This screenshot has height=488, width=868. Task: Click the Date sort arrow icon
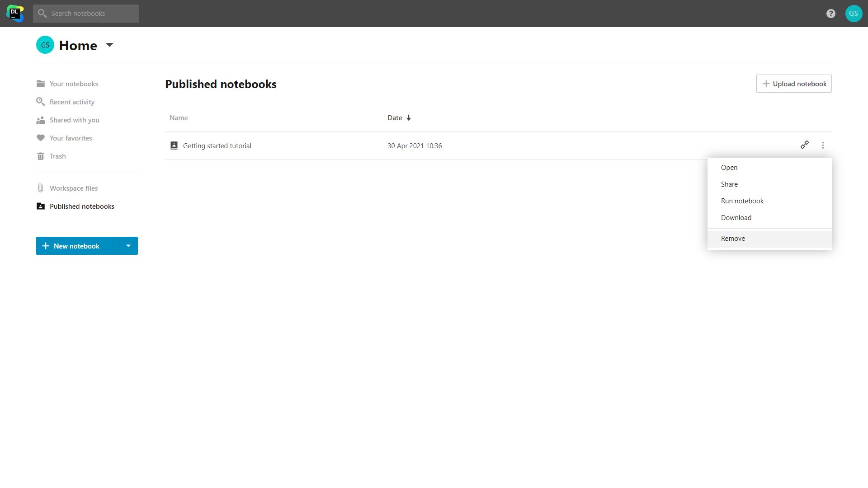pos(409,118)
